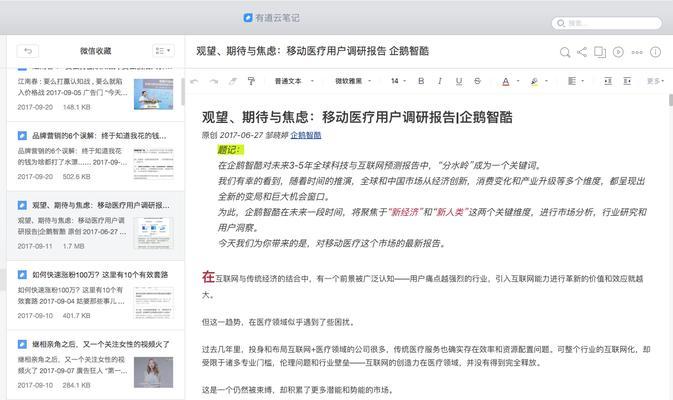This screenshot has height=400, width=673.
Task: Click the decrease indent icon
Action: point(608,81)
